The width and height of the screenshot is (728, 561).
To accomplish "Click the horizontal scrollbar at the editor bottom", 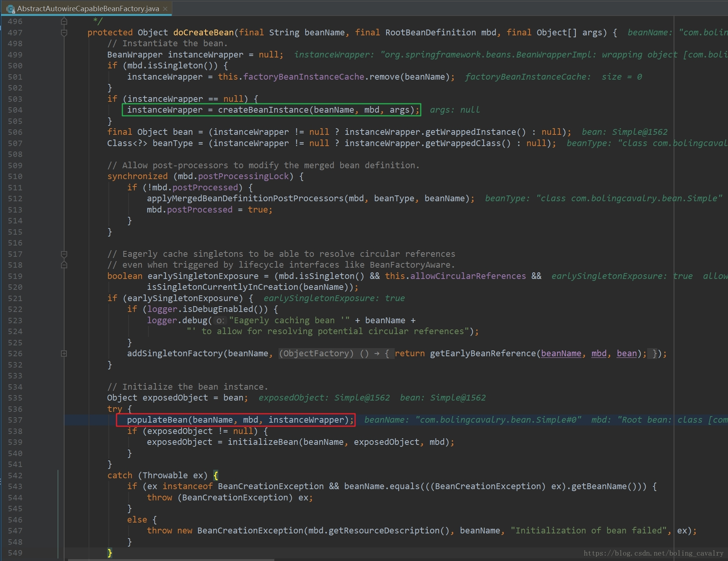I will pos(171,559).
